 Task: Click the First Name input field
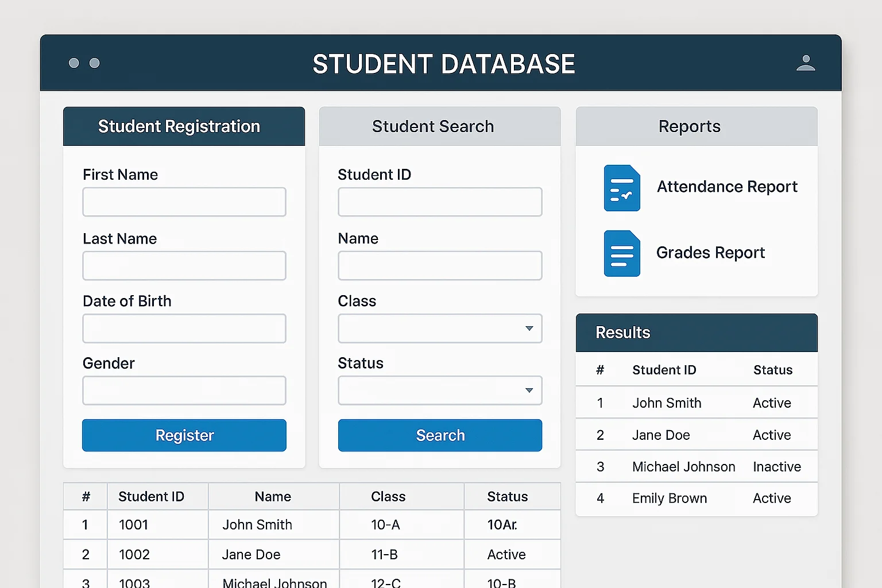point(184,202)
